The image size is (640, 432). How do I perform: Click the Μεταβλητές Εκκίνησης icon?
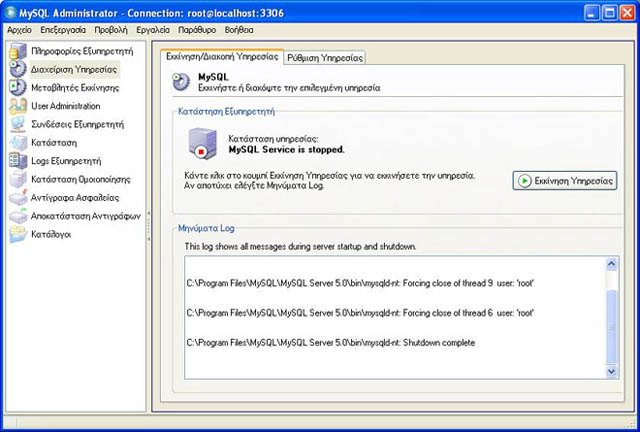pyautogui.click(x=18, y=88)
